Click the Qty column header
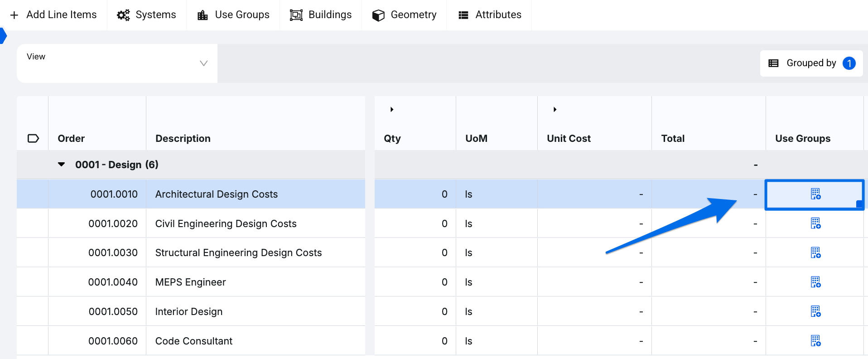 tap(392, 138)
